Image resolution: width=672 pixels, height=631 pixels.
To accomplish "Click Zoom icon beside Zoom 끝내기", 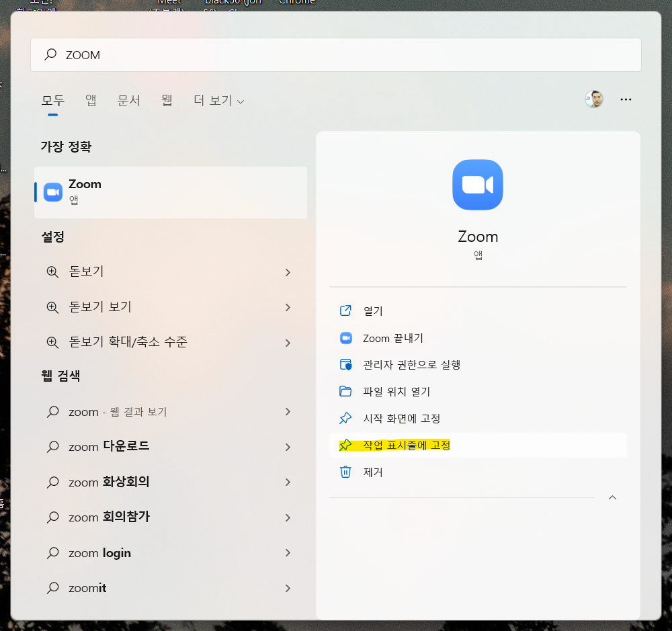I will point(346,338).
